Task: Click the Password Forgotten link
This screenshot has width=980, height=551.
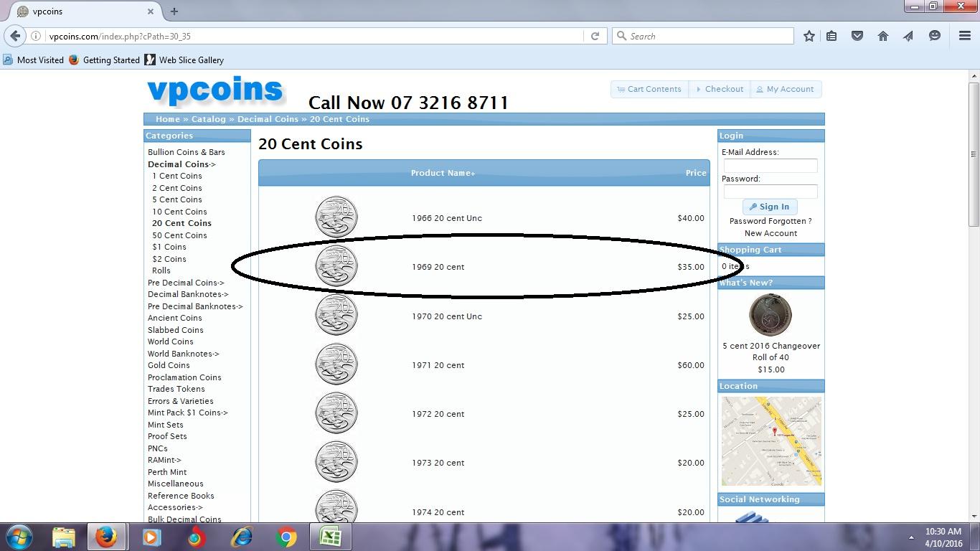Action: coord(771,221)
